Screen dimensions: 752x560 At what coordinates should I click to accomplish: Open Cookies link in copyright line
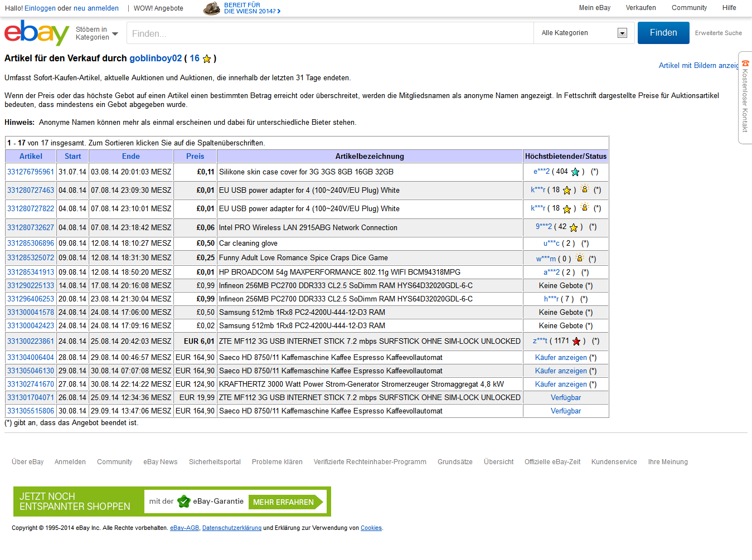tap(371, 528)
